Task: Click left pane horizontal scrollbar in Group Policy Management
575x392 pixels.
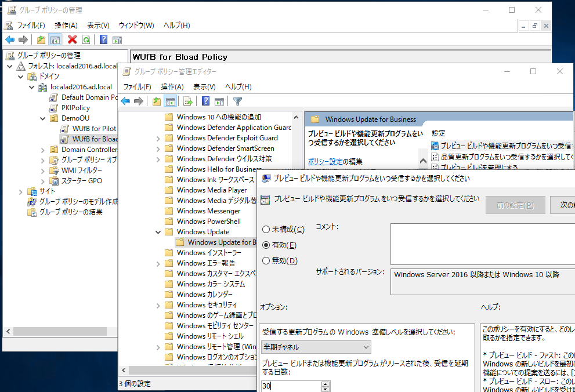Action: tap(60, 331)
